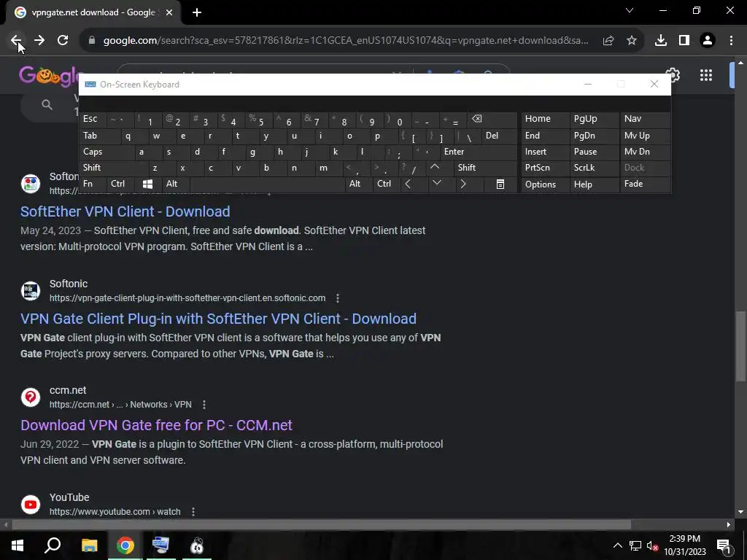The image size is (747, 560).
Task: Open Download VPN Gate free for PC result
Action: point(156,425)
